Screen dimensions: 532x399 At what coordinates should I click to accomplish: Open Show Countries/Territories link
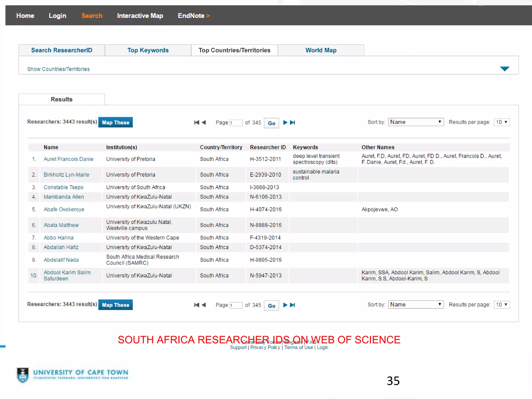tap(58, 69)
